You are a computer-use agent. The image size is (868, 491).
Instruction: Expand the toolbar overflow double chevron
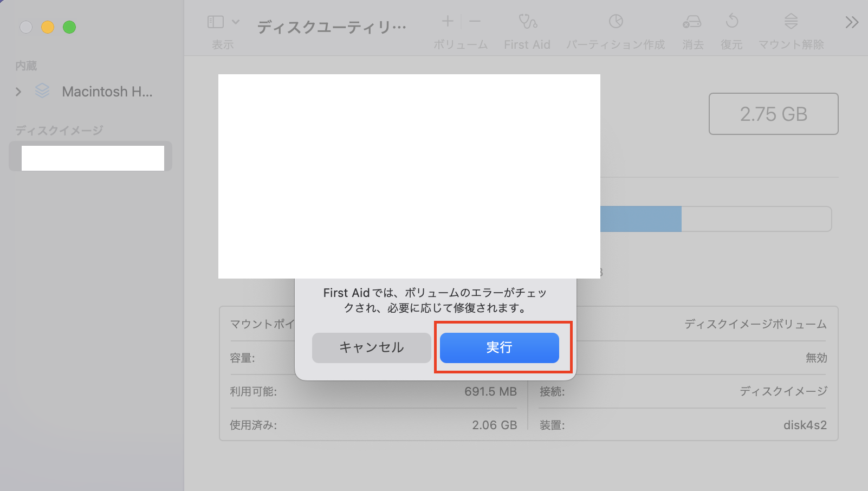coord(851,22)
